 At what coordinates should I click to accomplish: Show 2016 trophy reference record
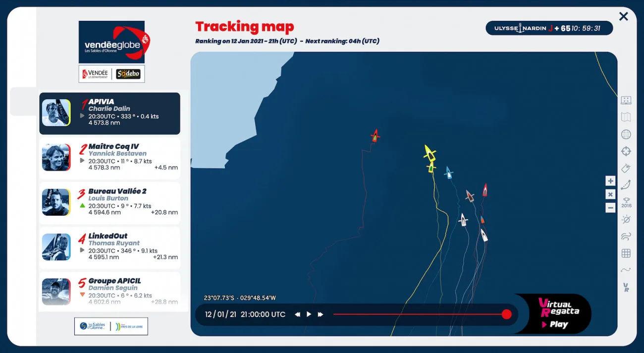tap(626, 202)
